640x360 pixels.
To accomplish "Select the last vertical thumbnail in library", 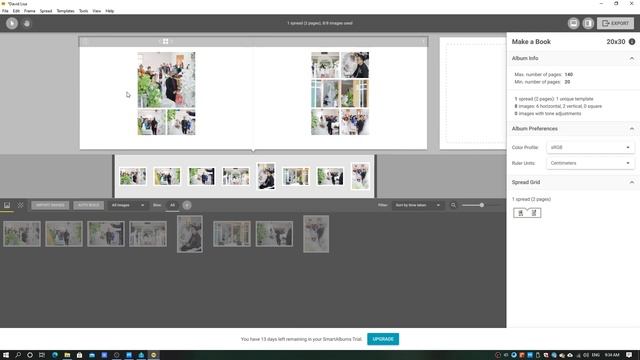I will pos(316,234).
